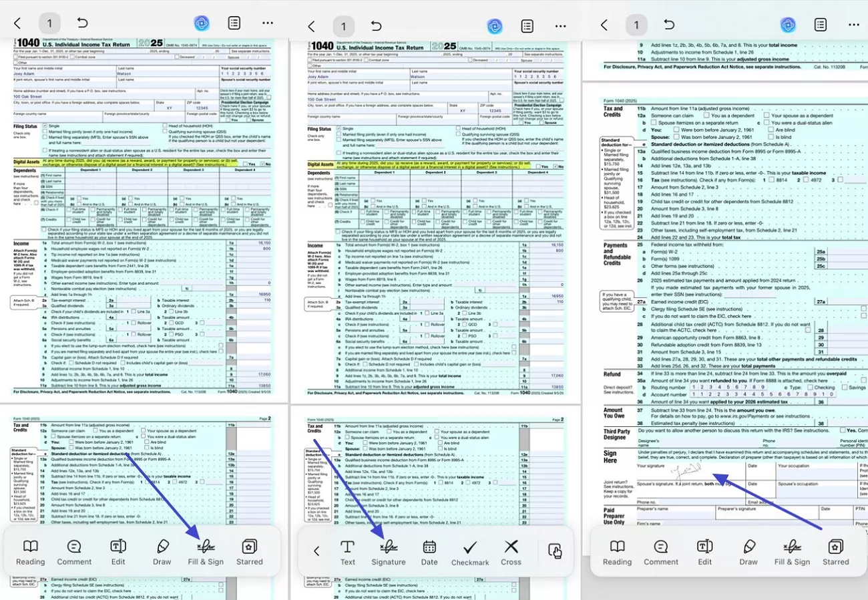Tap the back arrow to exit the document
Viewport: 868px width, 600px height.
(x=18, y=24)
